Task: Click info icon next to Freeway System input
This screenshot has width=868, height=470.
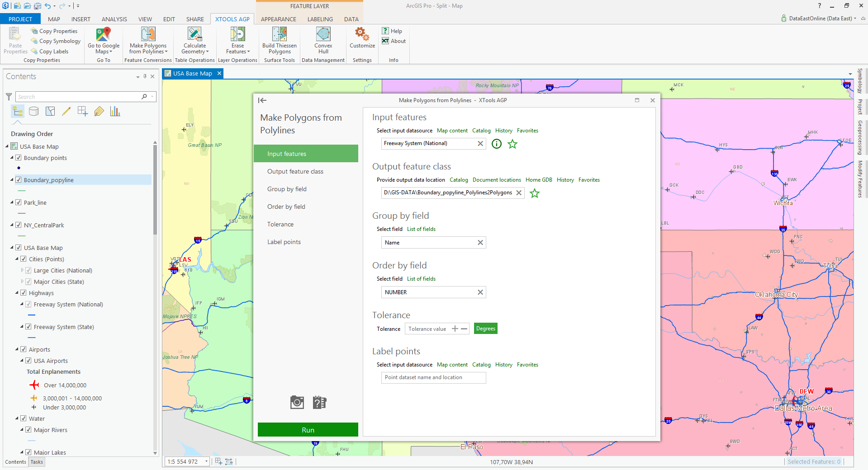Action: click(497, 144)
